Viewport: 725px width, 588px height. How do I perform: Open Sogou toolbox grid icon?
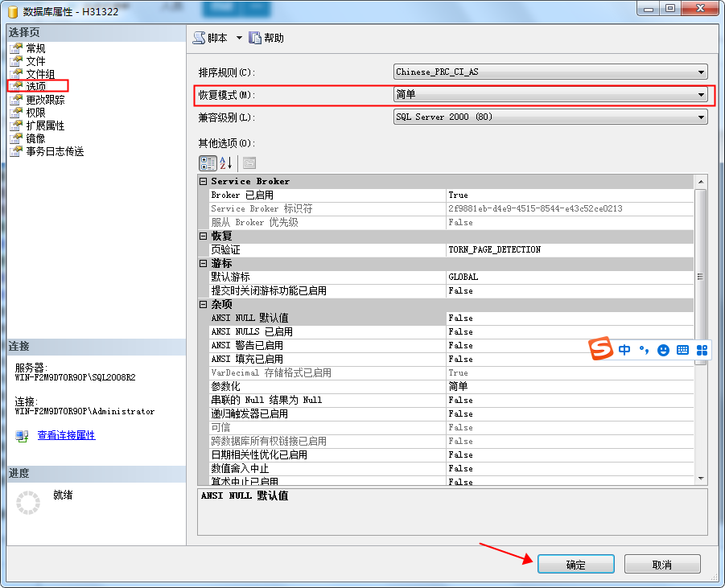(702, 350)
